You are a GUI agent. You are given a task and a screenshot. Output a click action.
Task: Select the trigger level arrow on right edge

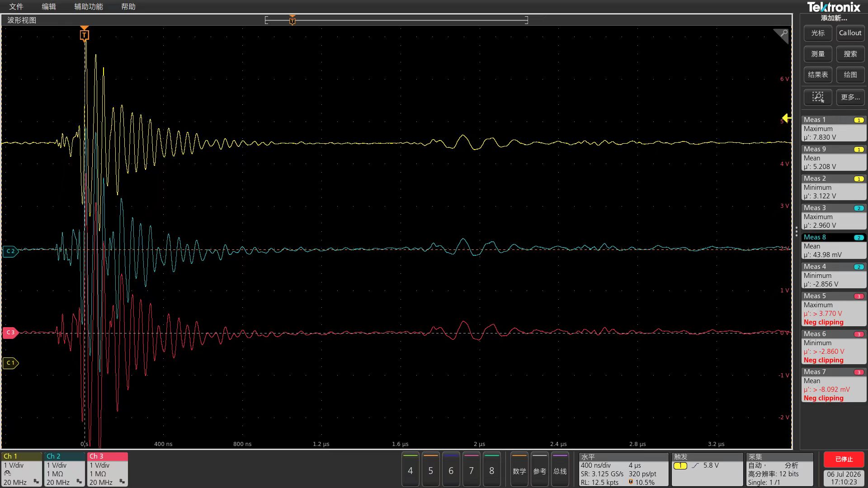point(787,118)
